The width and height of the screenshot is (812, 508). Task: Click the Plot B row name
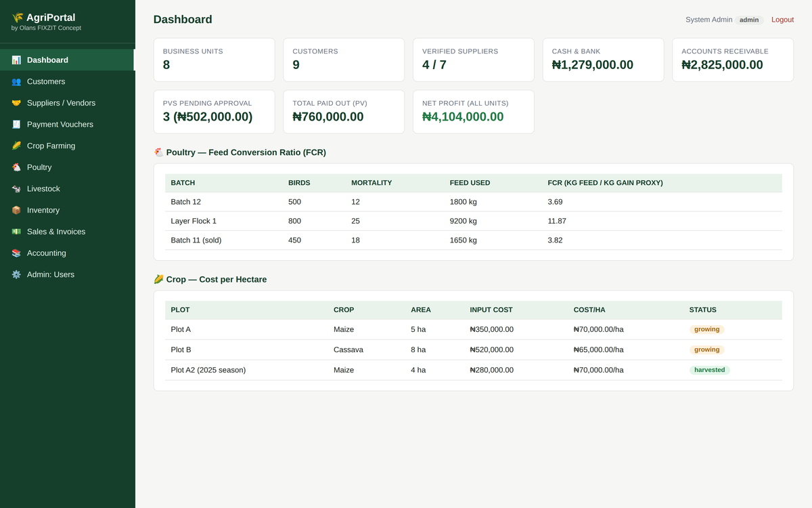click(181, 350)
